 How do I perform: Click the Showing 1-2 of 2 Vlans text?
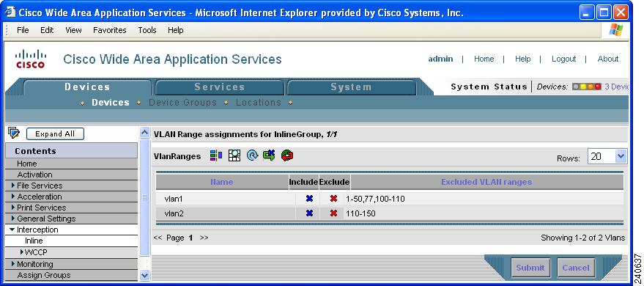582,238
